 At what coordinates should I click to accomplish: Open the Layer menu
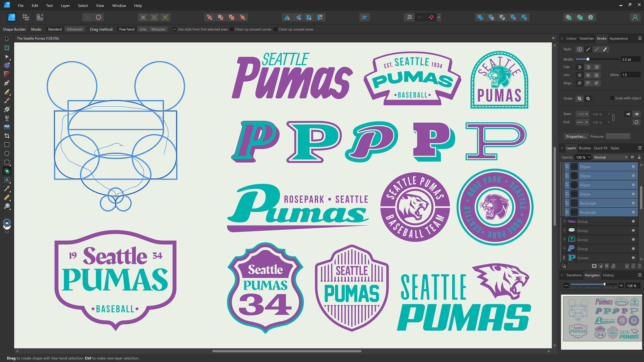click(x=65, y=6)
